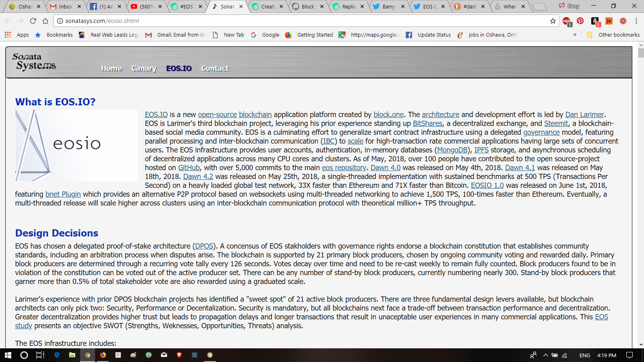
Task: Open the browser home page icon
Action: point(45,21)
